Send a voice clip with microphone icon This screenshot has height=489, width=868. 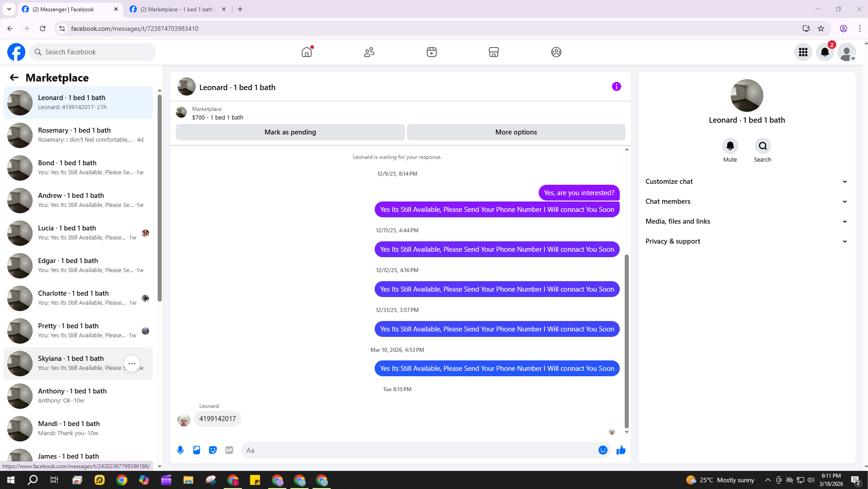pos(180,450)
